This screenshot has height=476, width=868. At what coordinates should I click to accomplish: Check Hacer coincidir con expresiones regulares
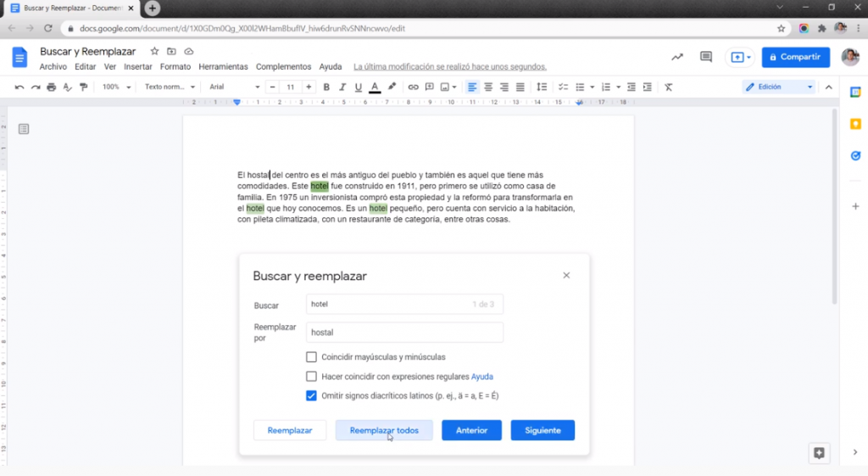point(311,377)
